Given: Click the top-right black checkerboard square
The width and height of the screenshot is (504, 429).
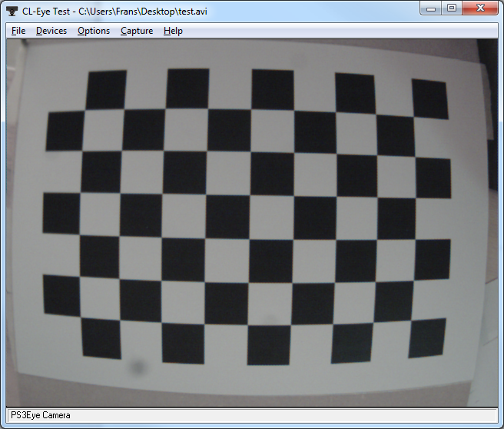Looking at the screenshot, I should pos(429,98).
